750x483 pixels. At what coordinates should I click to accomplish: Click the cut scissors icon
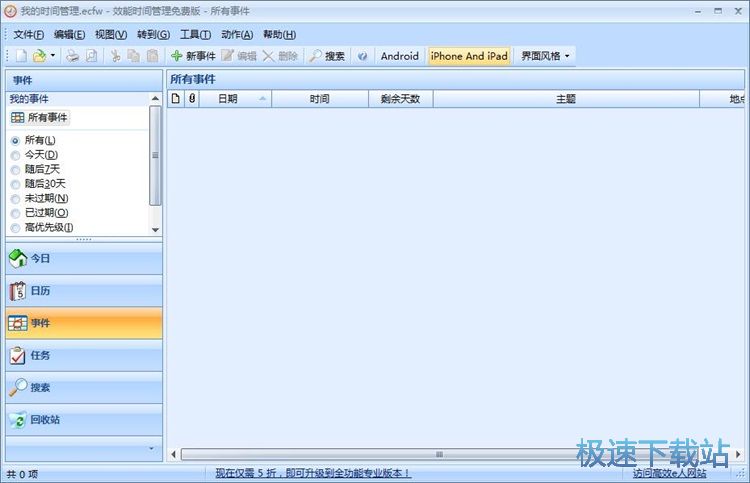(115, 56)
